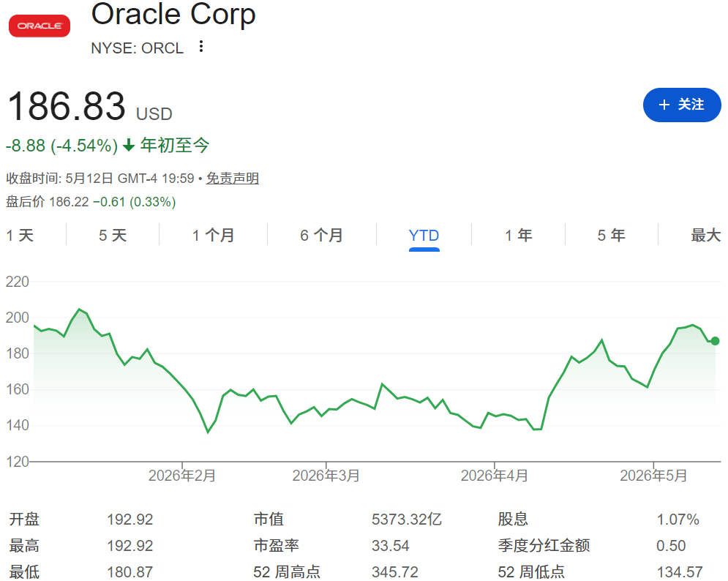Click the 345.72 value
Screen dimensions: 728x581
coord(395,572)
